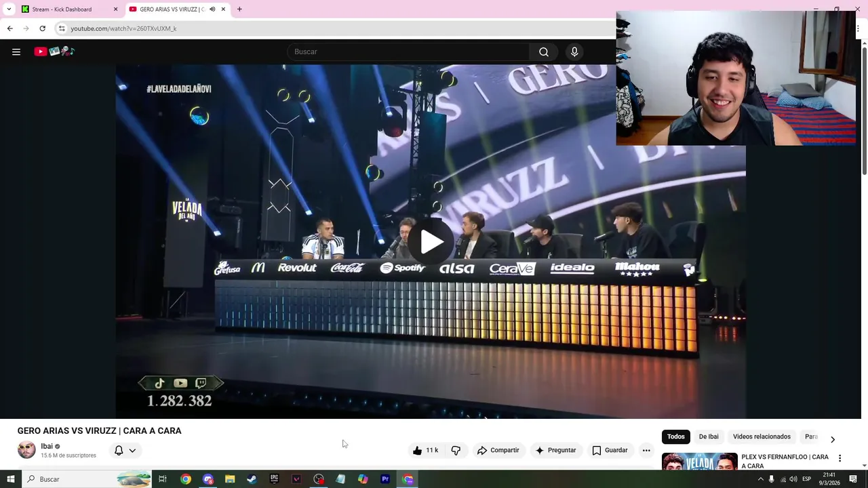Click video title GERO ARIAS VS VIRUZZ
The width and height of the screenshot is (868, 488).
click(x=100, y=431)
